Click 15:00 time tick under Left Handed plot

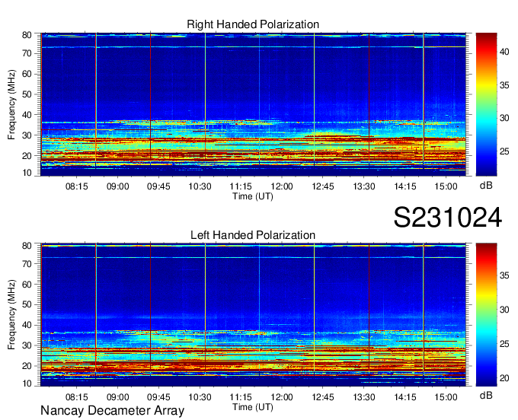click(x=446, y=397)
